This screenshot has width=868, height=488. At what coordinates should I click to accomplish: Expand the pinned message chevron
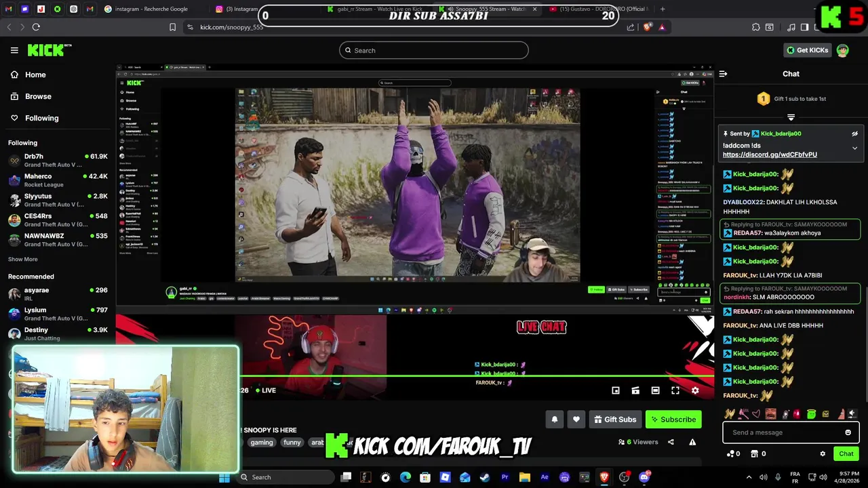tap(854, 148)
